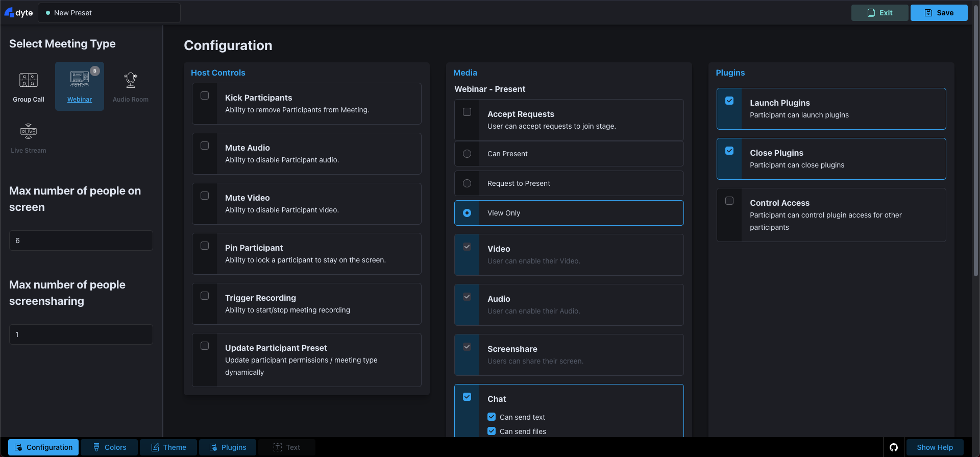Screen dimensions: 980x457
Task: Switch to the Plugins bottom tab
Action: click(228, 447)
